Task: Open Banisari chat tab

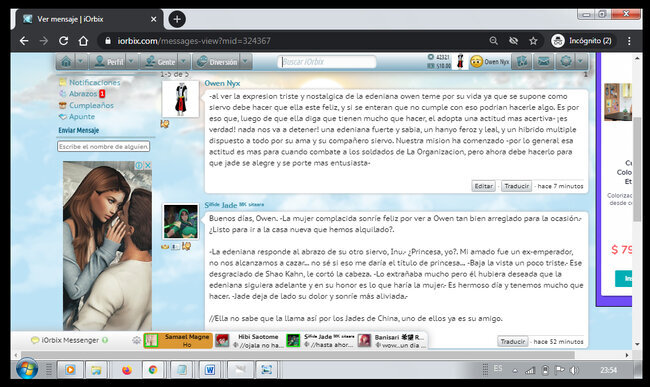Action: click(x=391, y=341)
